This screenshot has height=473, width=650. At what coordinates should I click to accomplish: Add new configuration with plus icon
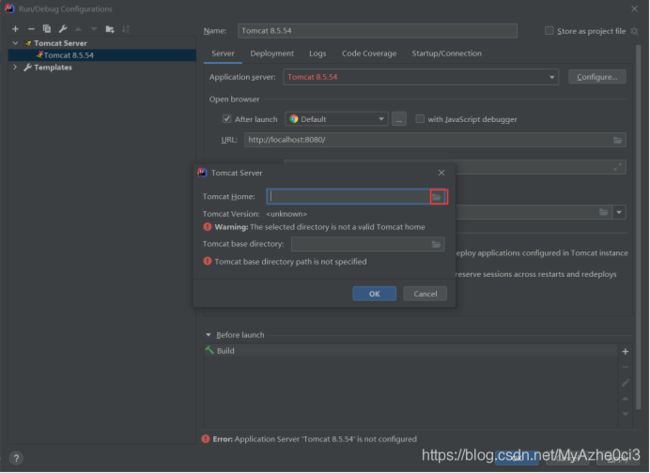(15, 29)
